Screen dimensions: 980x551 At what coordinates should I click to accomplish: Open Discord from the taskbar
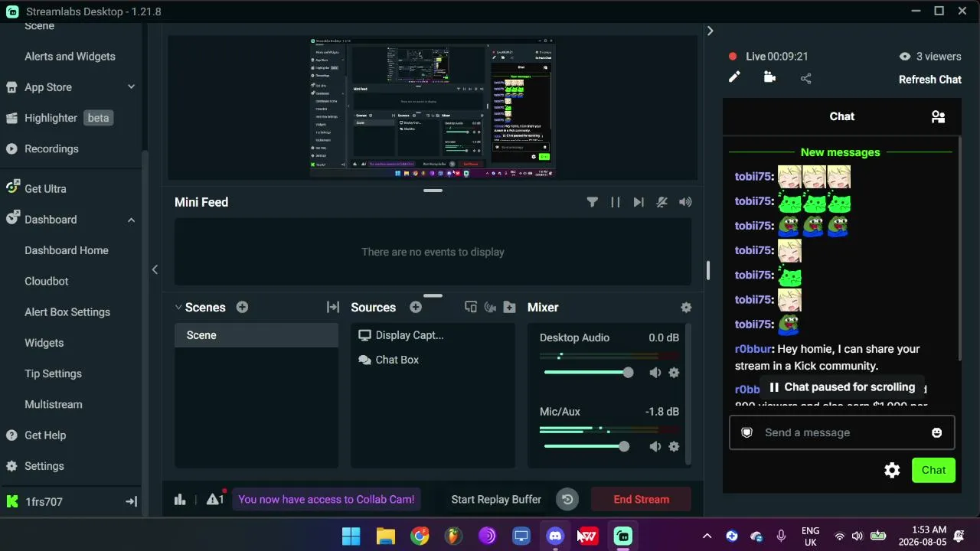555,536
